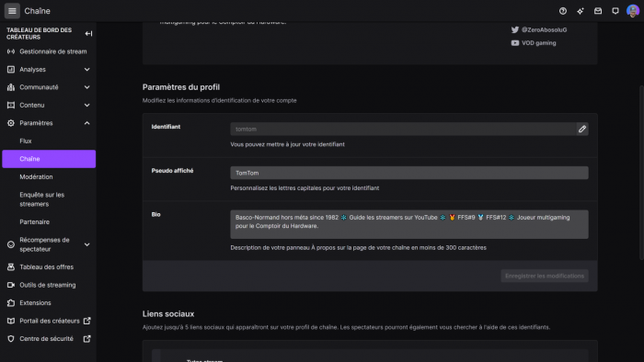
Task: Click the Twitter bird icon
Action: point(514,29)
